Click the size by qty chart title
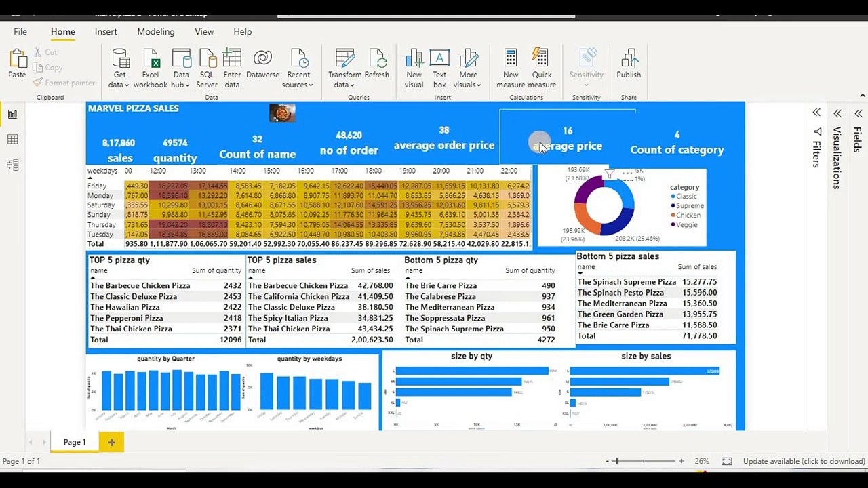 [x=471, y=356]
